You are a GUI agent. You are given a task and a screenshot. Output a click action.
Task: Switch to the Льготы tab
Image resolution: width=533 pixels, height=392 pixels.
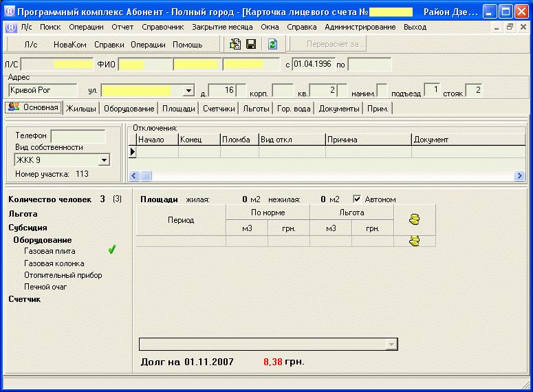256,109
